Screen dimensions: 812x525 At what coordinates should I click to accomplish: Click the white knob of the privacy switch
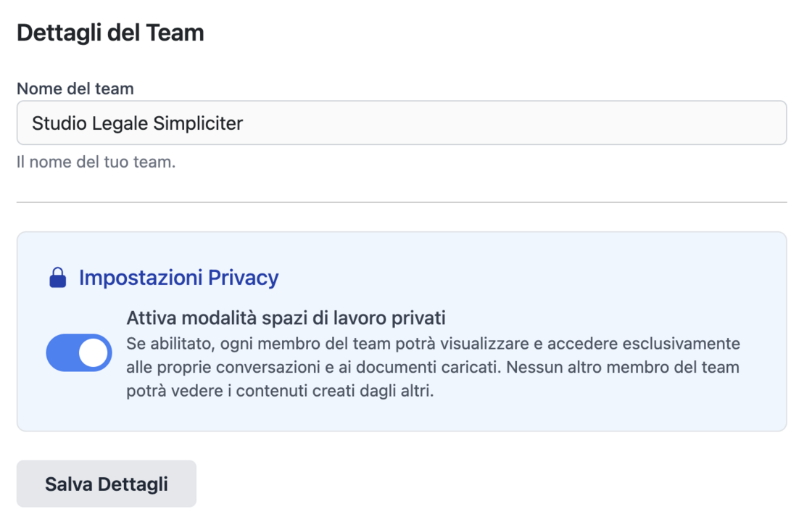tap(94, 352)
